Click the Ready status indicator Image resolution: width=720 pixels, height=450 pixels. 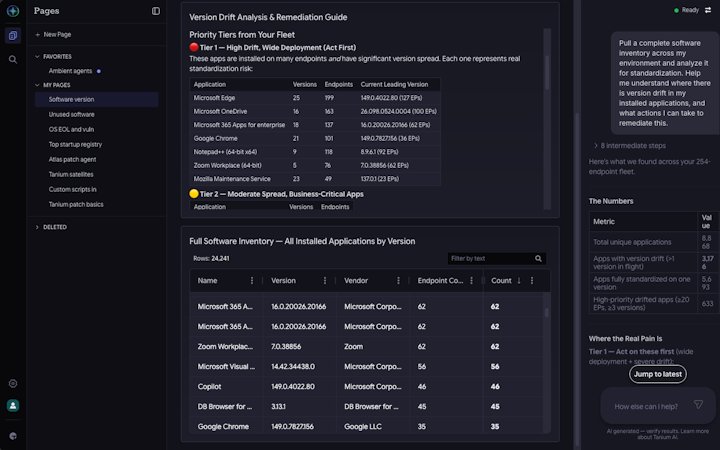[686, 10]
